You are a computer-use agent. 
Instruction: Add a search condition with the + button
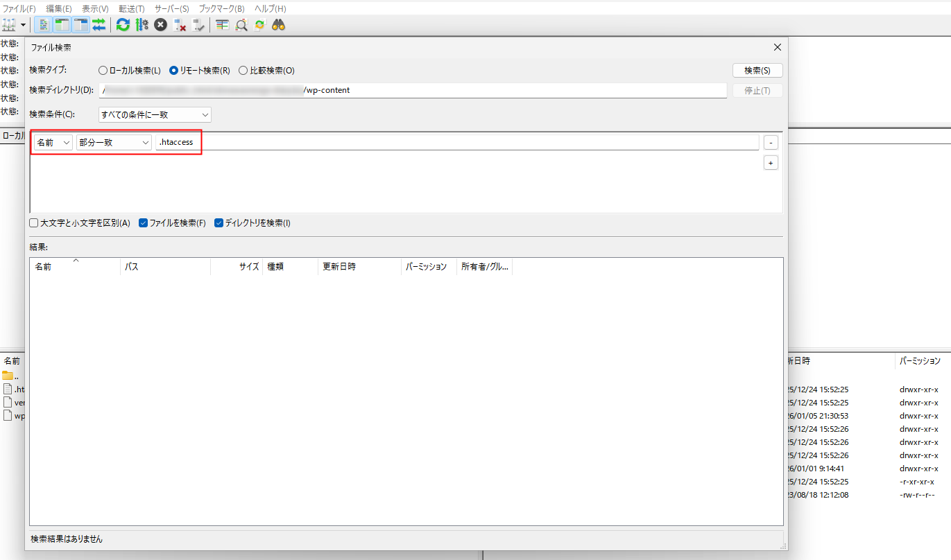pyautogui.click(x=771, y=162)
